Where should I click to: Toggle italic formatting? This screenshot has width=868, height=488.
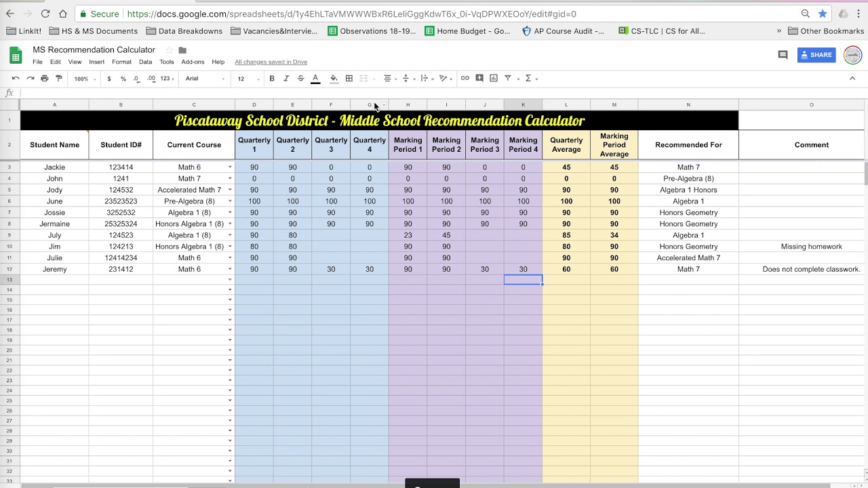[x=286, y=79]
